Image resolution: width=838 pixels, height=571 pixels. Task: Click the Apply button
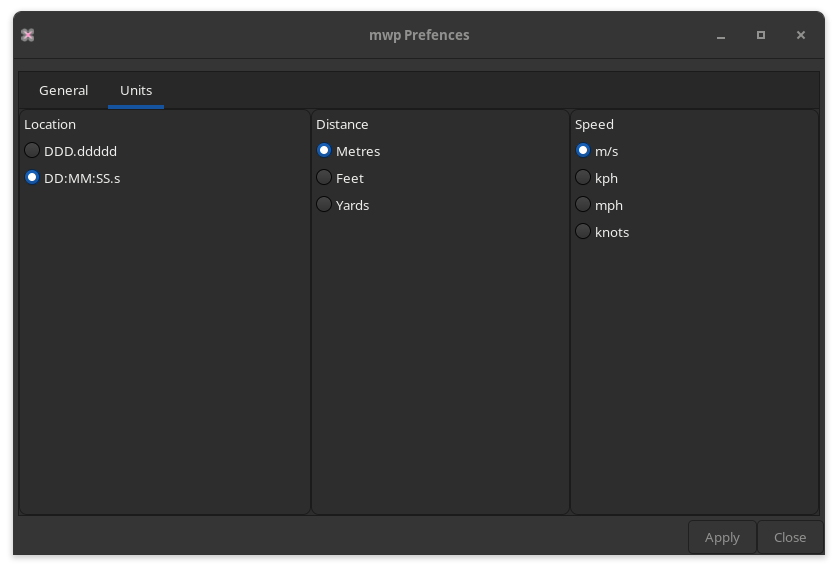click(x=722, y=537)
